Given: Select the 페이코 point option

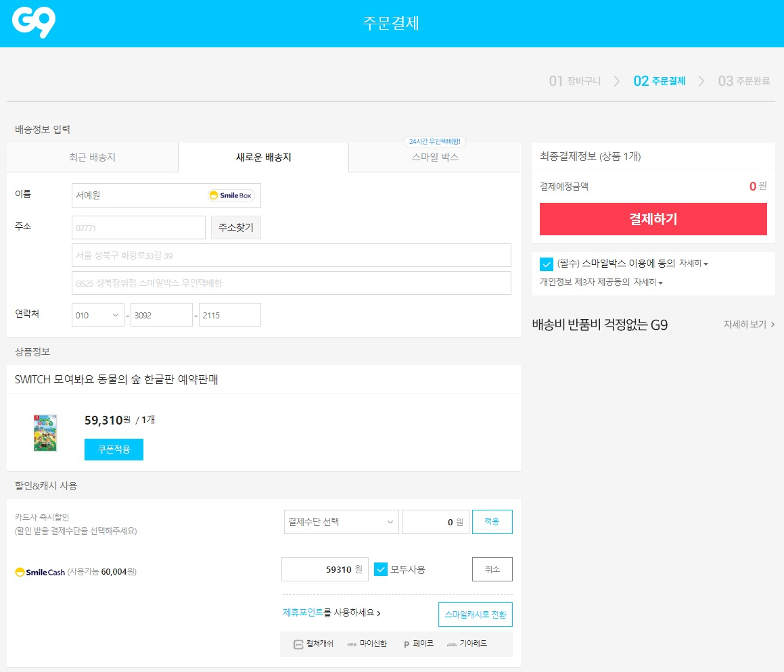Looking at the screenshot, I should pos(419,644).
